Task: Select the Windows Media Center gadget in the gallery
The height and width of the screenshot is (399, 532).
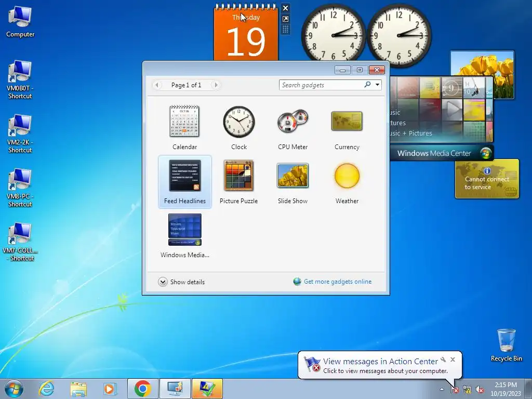Action: click(185, 236)
